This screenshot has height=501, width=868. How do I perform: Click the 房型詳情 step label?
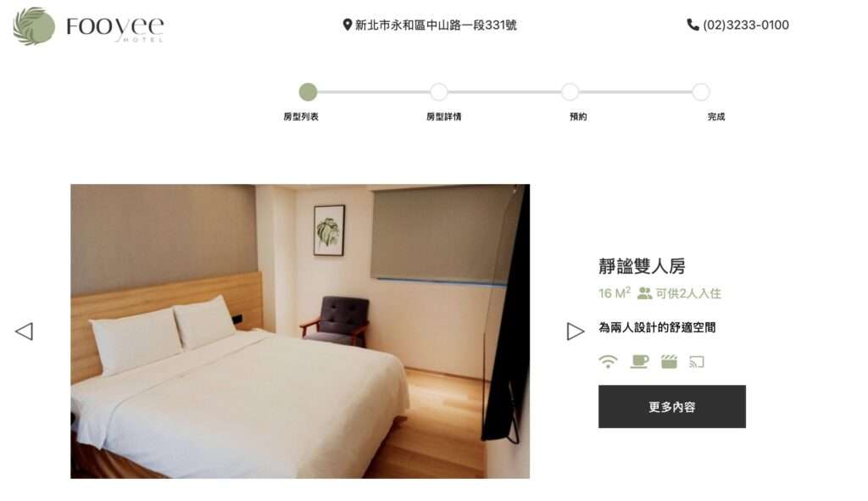pyautogui.click(x=443, y=116)
